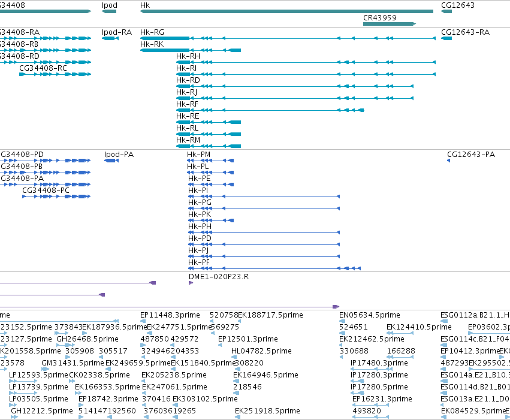Click the Hk-PK protein label
Viewport: 510px width, 420px height.
(x=200, y=214)
